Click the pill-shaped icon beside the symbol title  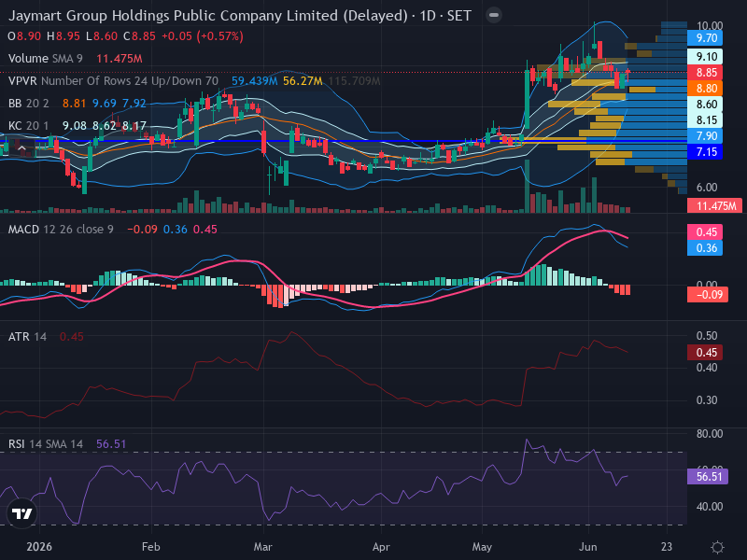494,15
